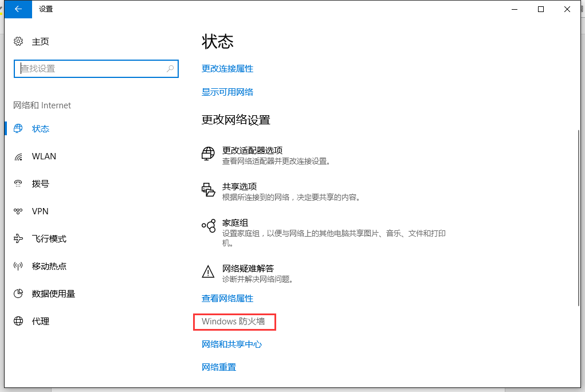Open 更改适配器选项
This screenshot has width=585, height=392.
252,151
